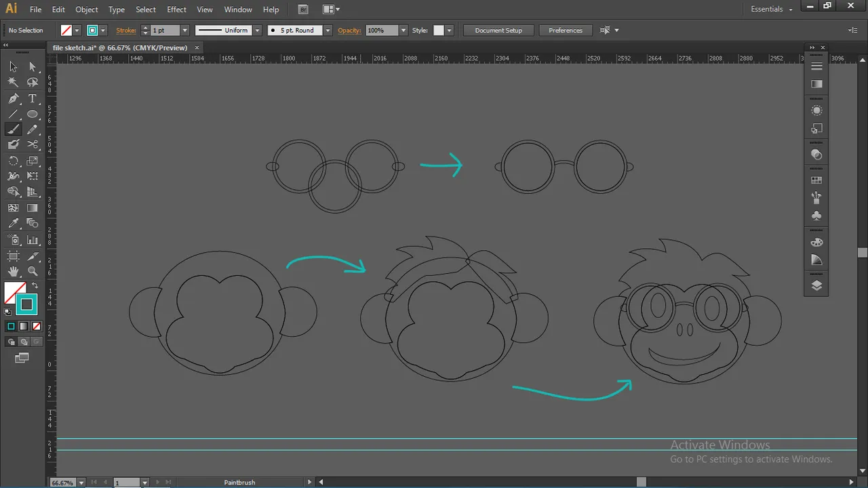The image size is (868, 488).
Task: Select the Slice tool
Action: 33,256
